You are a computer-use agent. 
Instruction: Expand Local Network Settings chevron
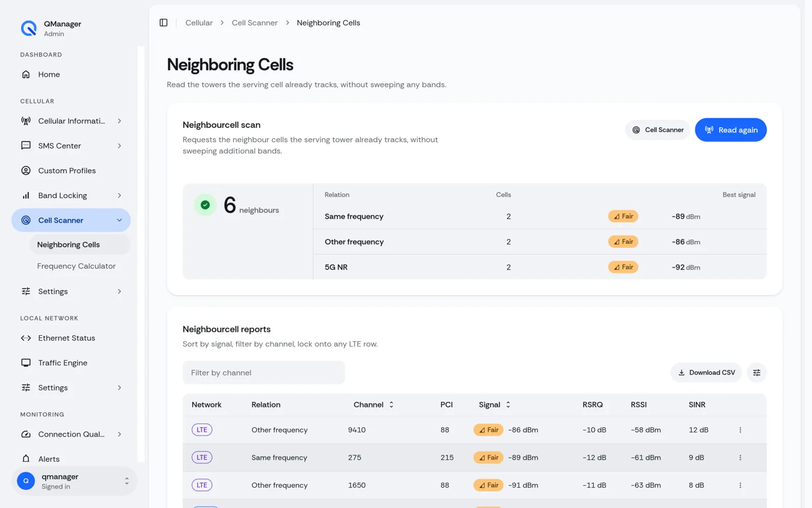(119, 388)
